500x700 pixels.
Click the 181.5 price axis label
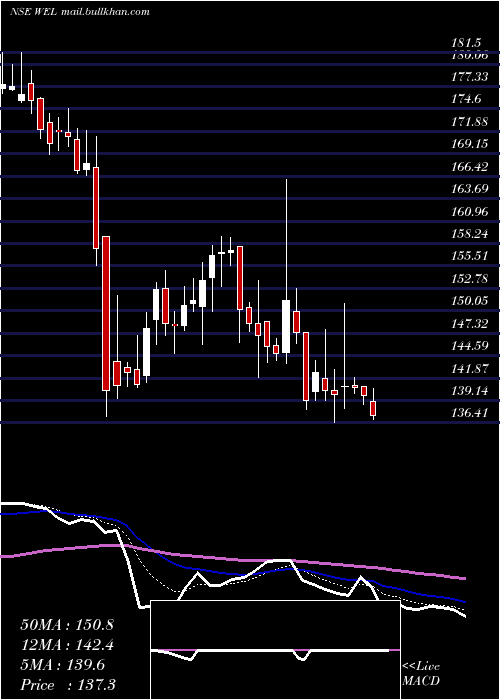point(466,43)
